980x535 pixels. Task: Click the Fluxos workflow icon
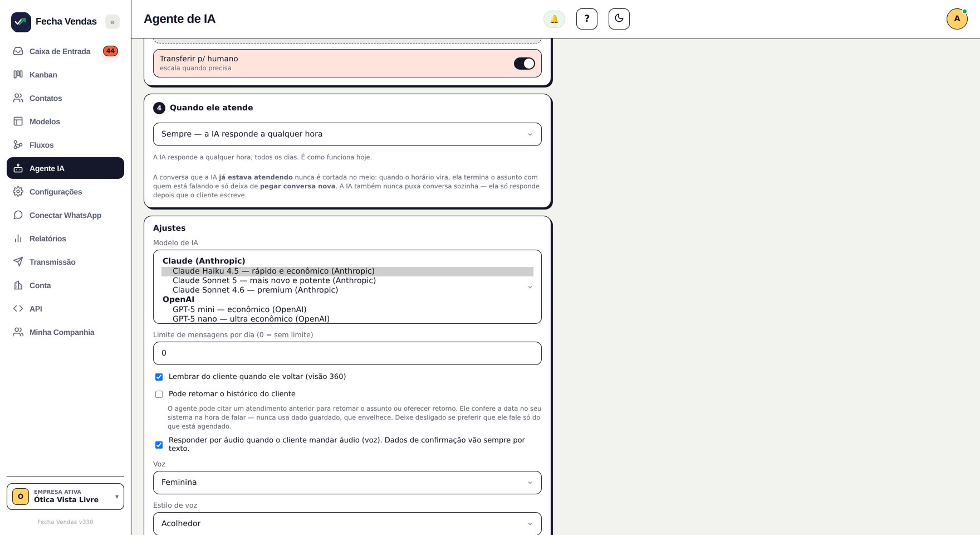coord(18,145)
